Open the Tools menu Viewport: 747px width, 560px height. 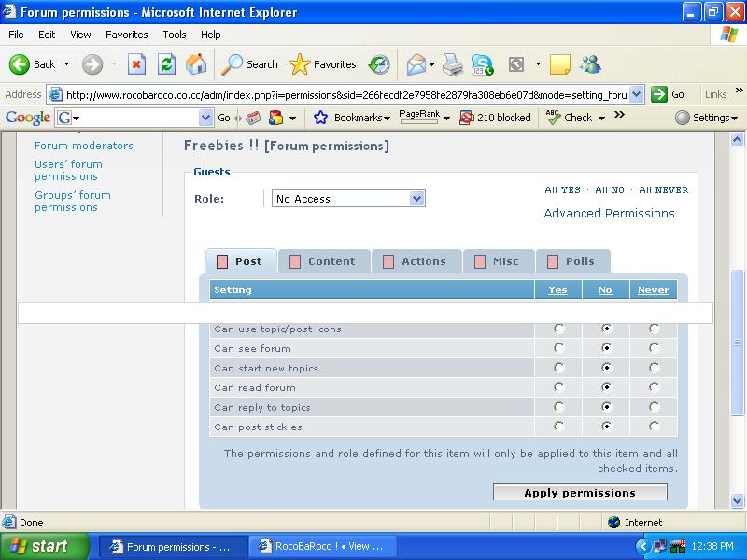[175, 35]
